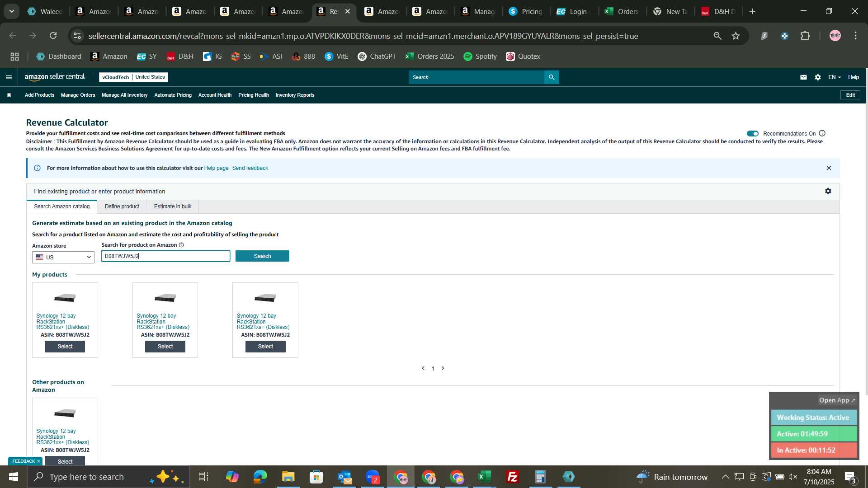868x488 pixels.
Task: Open the Help page link
Action: coord(216,168)
